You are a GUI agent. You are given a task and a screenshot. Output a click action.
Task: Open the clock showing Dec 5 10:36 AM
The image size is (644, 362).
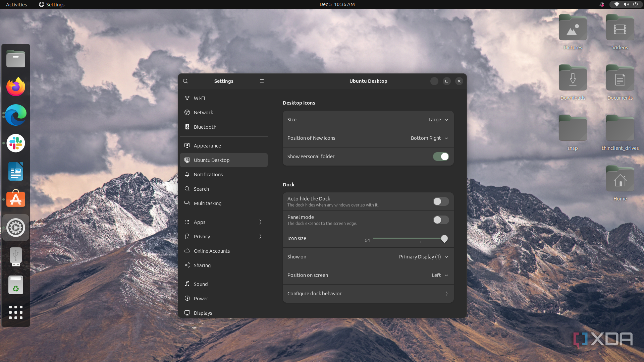pos(337,4)
